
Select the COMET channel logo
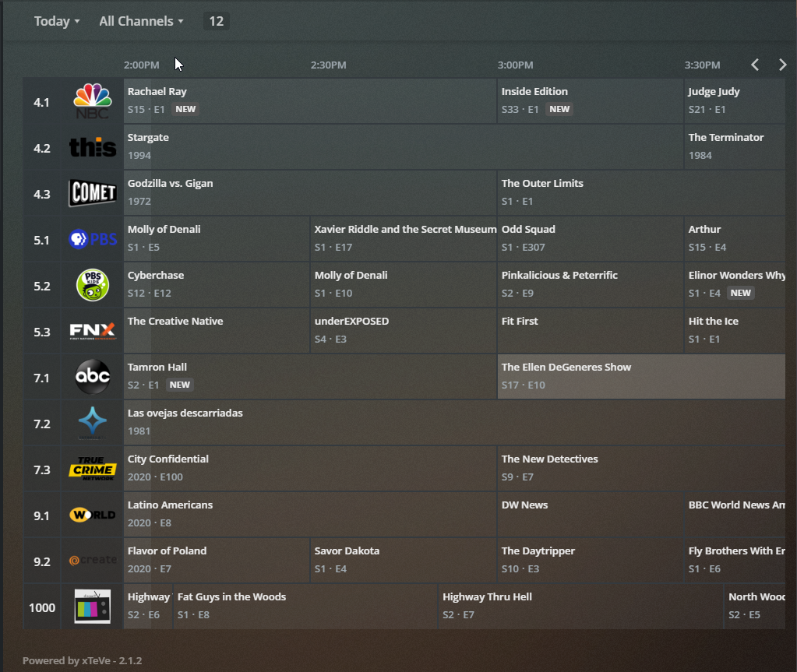click(x=92, y=193)
